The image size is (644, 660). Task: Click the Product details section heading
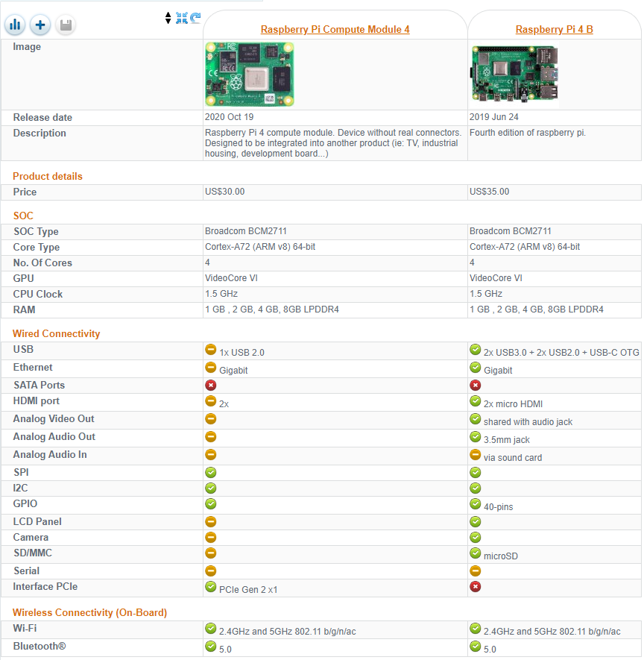pyautogui.click(x=48, y=176)
